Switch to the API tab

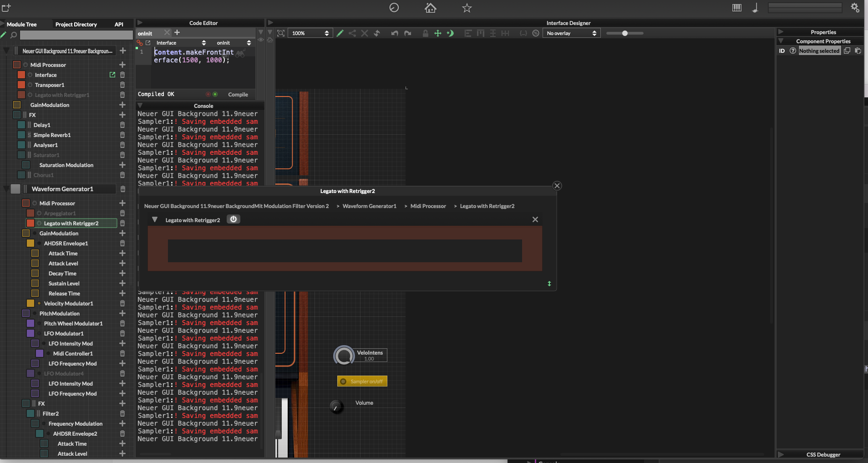(x=119, y=25)
